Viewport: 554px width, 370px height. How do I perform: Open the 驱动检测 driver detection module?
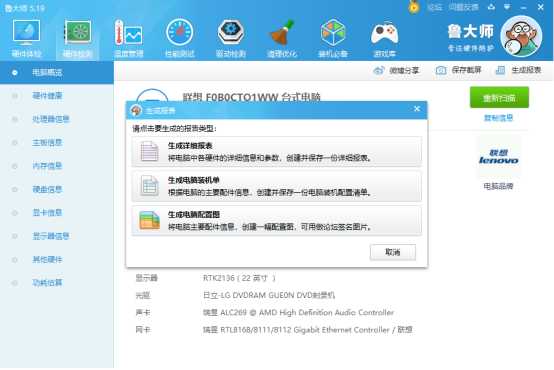point(231,38)
